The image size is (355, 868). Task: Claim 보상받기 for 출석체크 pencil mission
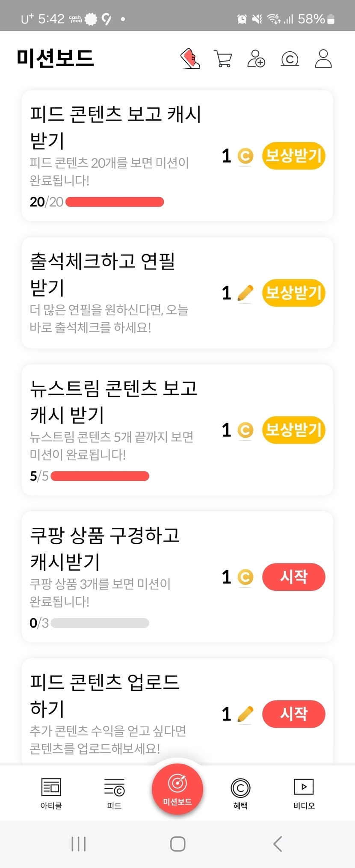pyautogui.click(x=293, y=293)
